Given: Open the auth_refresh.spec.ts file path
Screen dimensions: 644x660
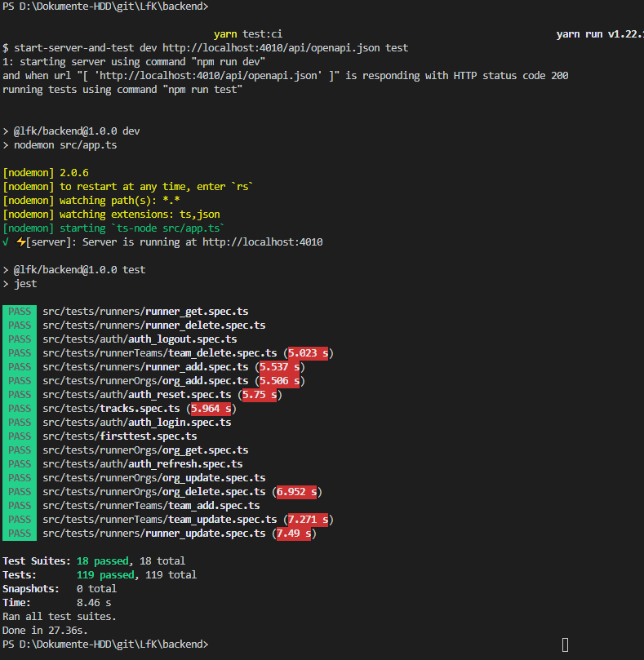Looking at the screenshot, I should (x=142, y=464).
